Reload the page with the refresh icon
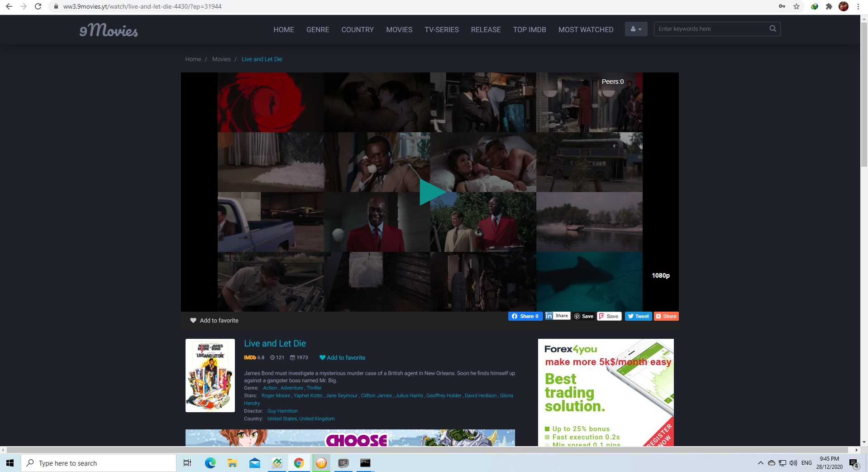This screenshot has height=472, width=868. 38,6
